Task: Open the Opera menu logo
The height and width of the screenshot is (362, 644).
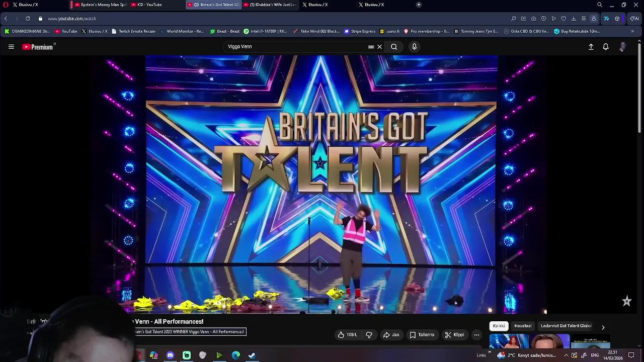Action: click(x=6, y=5)
